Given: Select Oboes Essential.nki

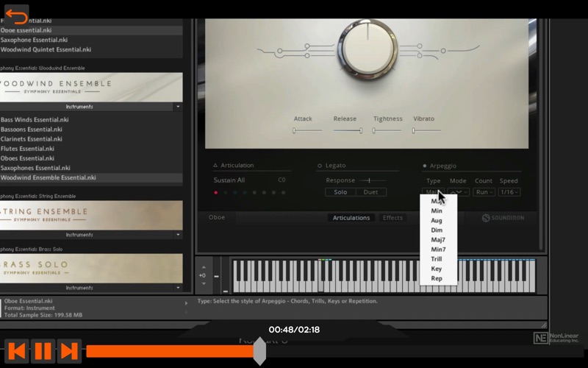Looking at the screenshot, I should [x=91, y=158].
